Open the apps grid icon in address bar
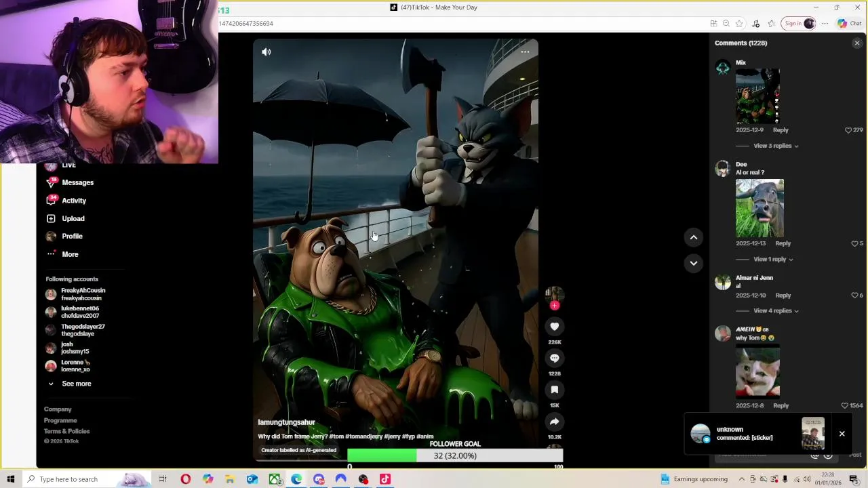The width and height of the screenshot is (868, 488). tap(713, 23)
